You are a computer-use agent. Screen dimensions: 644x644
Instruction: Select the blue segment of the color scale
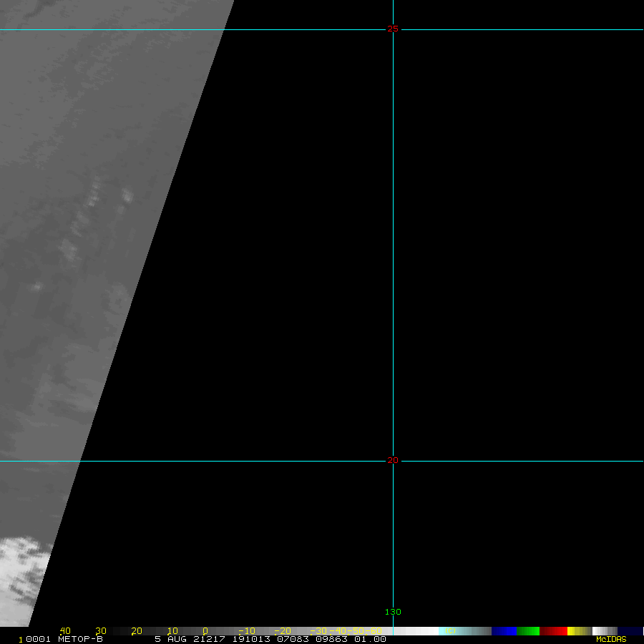point(504,631)
